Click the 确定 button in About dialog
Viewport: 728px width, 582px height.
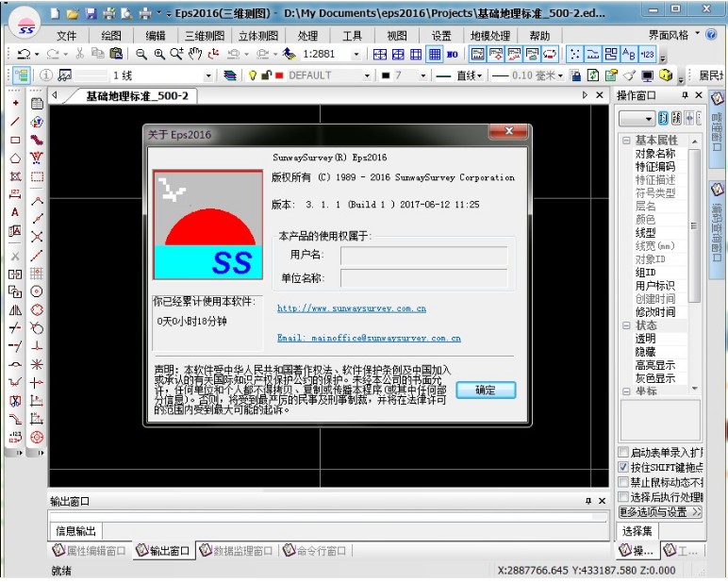point(485,390)
